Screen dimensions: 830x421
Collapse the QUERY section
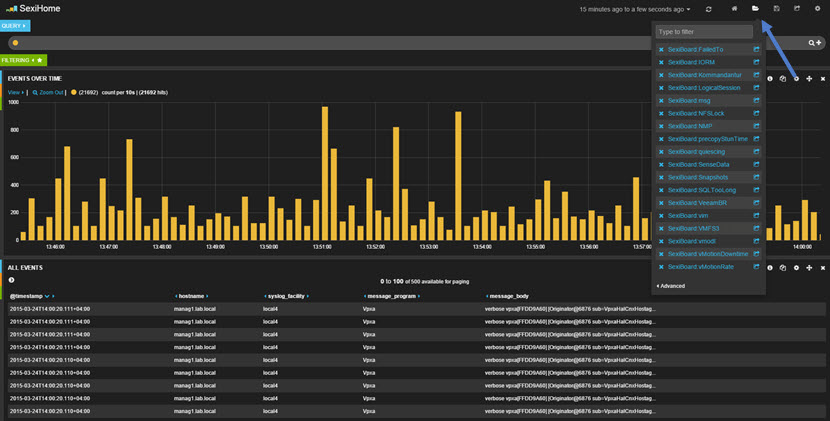point(15,25)
